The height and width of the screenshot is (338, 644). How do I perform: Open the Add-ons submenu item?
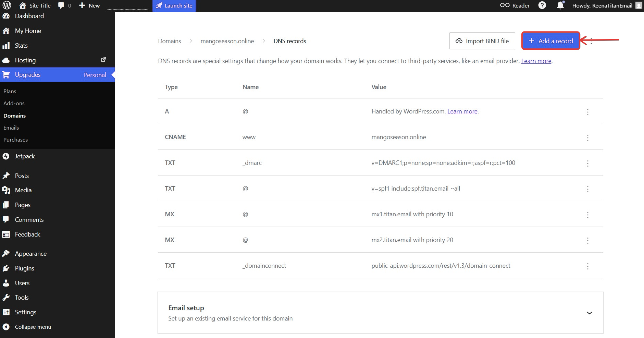[14, 104]
